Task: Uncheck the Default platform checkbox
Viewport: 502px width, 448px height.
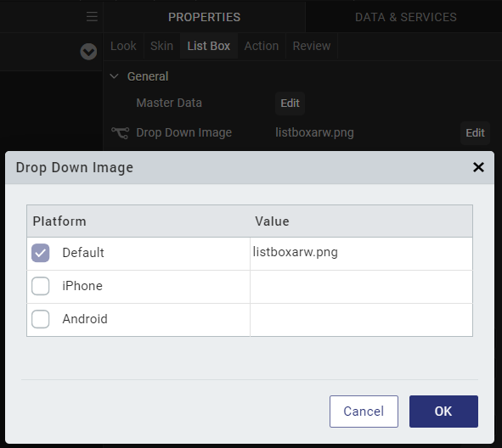Action: 40,253
